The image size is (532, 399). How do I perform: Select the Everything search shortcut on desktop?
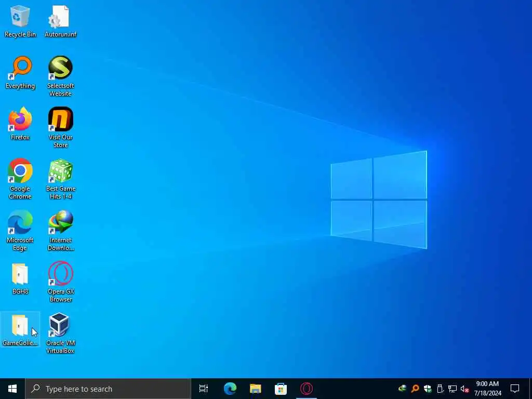click(20, 73)
